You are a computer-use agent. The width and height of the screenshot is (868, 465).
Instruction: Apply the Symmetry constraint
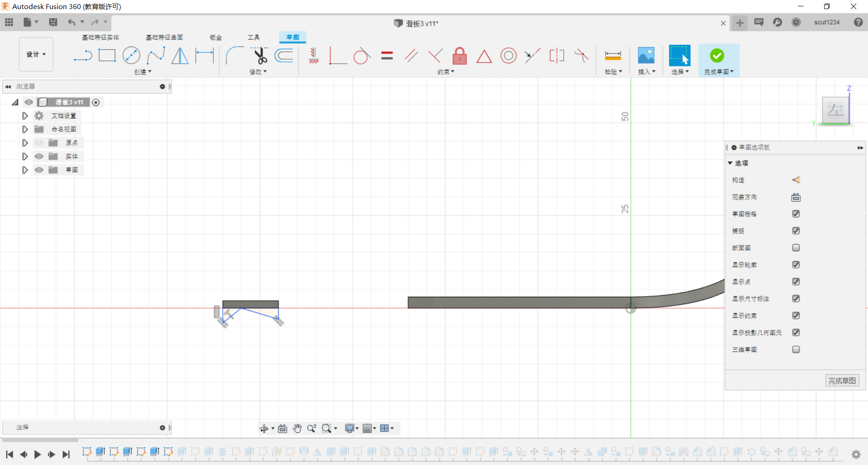coord(557,56)
